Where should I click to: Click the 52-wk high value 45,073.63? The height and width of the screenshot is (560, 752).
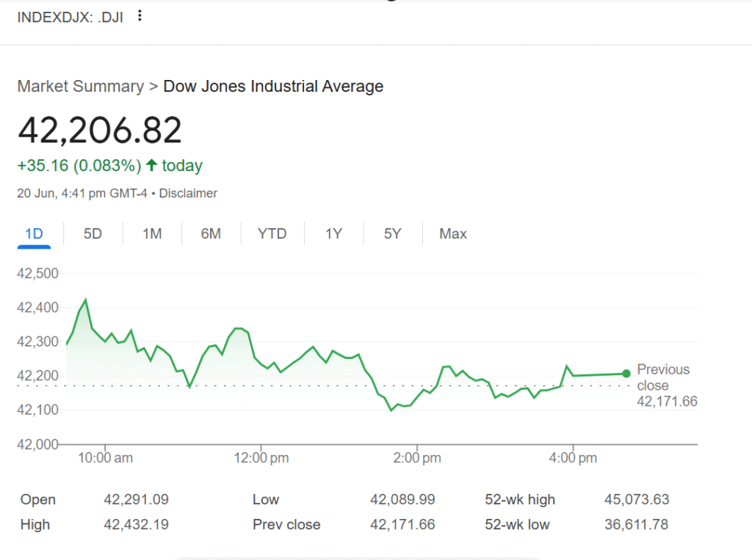point(637,500)
